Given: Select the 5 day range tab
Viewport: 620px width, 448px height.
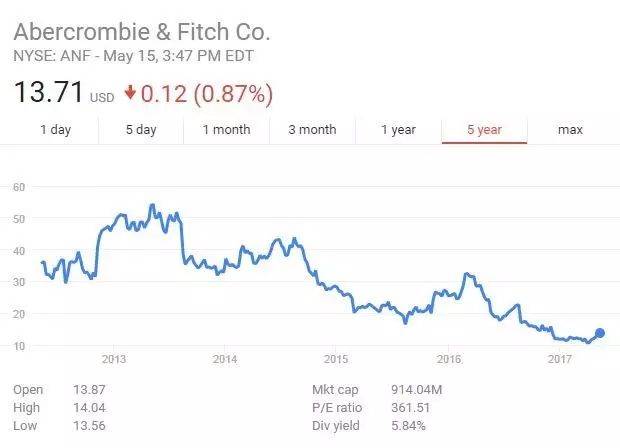Looking at the screenshot, I should coord(141,130).
